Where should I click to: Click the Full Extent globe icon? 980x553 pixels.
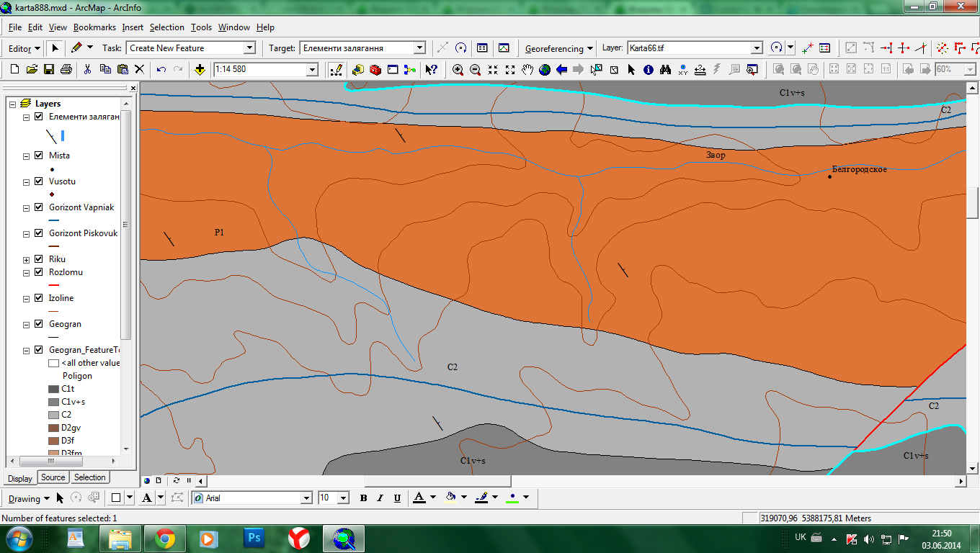point(544,70)
